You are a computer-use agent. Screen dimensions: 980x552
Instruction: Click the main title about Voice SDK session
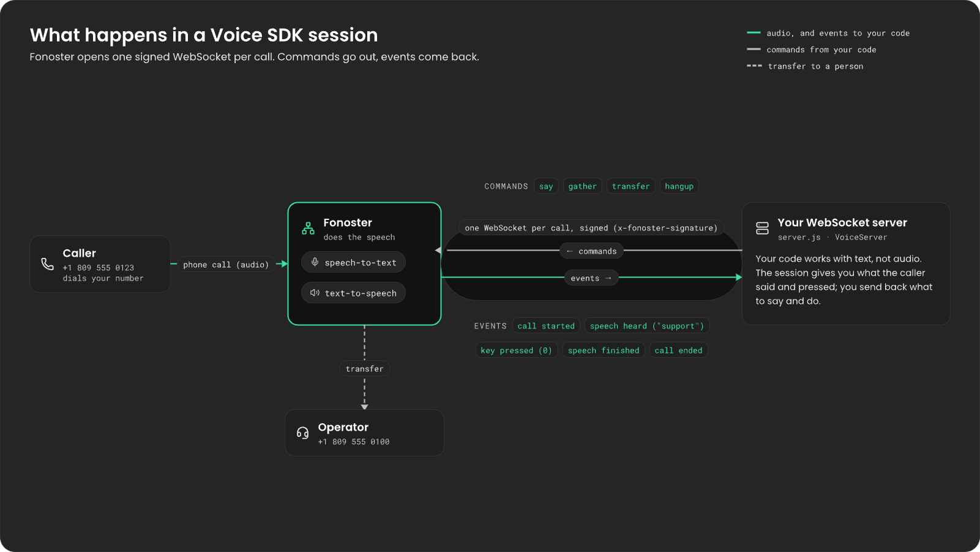(x=204, y=35)
